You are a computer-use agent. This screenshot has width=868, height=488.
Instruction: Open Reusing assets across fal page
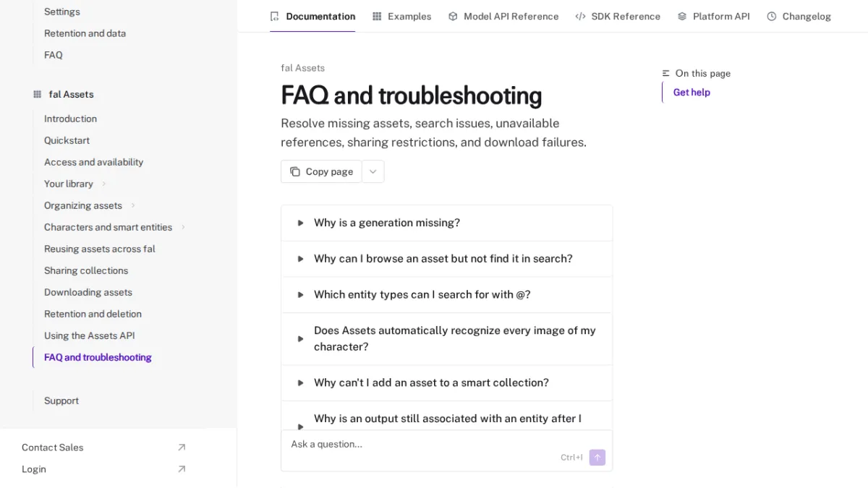point(100,249)
